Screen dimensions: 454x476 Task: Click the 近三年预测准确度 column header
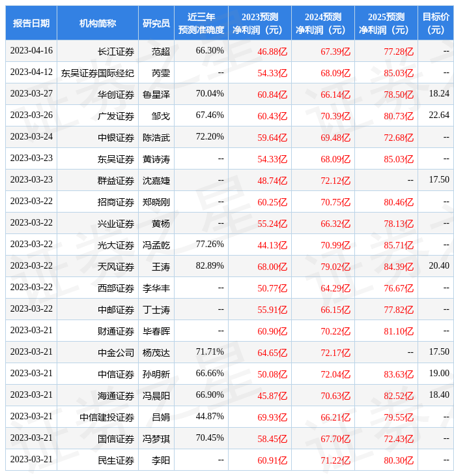click(201, 23)
